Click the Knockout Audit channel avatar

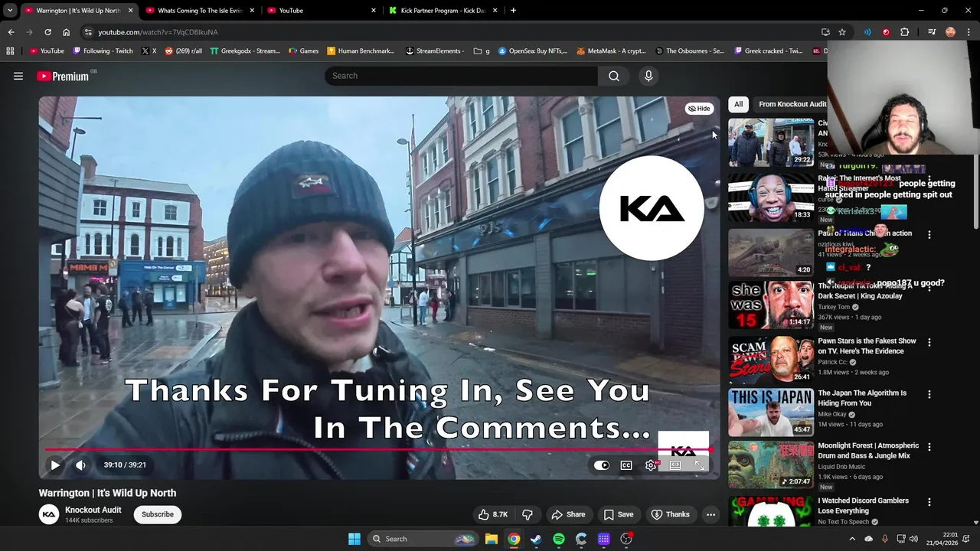coord(49,514)
